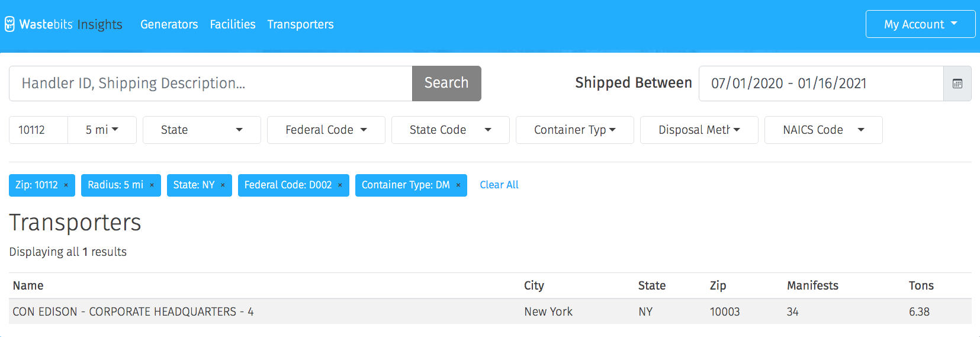
Task: Remove the State: NY filter tag
Action: (223, 185)
